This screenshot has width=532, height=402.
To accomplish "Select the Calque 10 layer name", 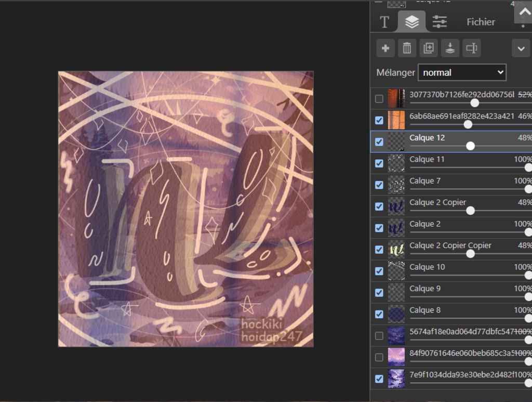I will (x=427, y=267).
